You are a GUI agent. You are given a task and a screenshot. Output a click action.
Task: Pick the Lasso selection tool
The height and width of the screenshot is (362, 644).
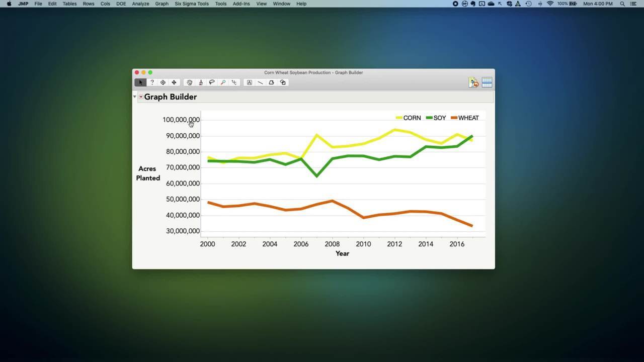212,82
